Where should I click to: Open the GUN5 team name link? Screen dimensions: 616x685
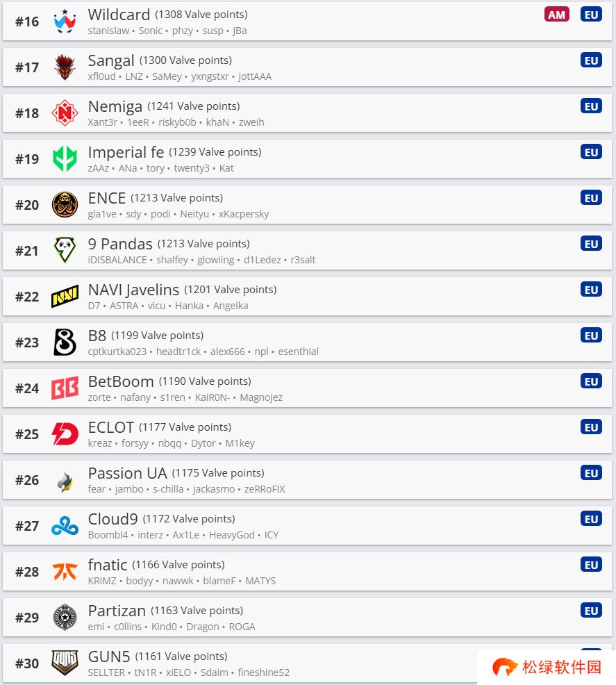click(109, 657)
